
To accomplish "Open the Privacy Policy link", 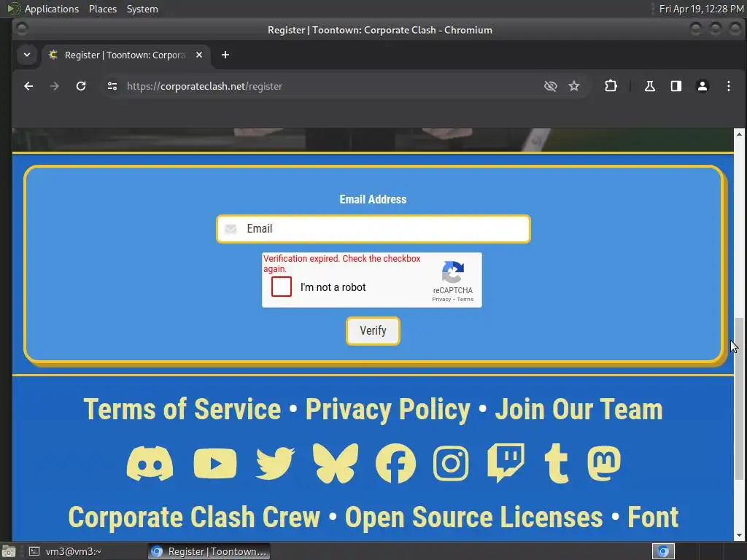I will [x=387, y=409].
